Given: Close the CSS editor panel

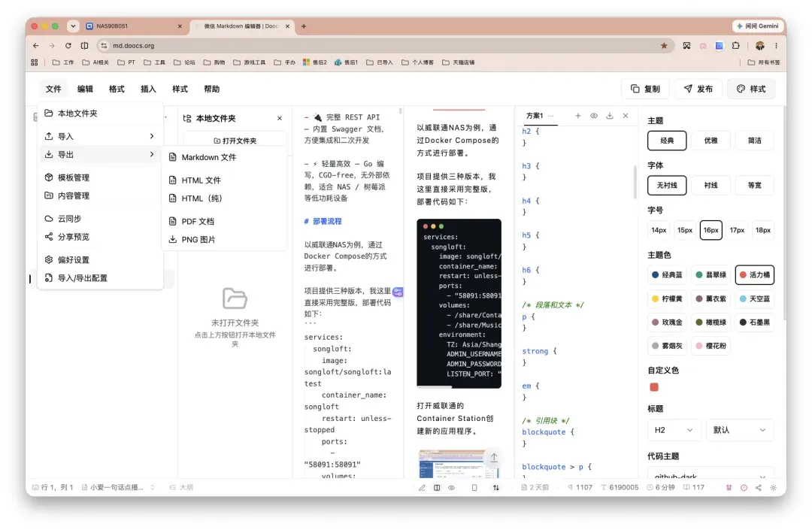Looking at the screenshot, I should (626, 116).
